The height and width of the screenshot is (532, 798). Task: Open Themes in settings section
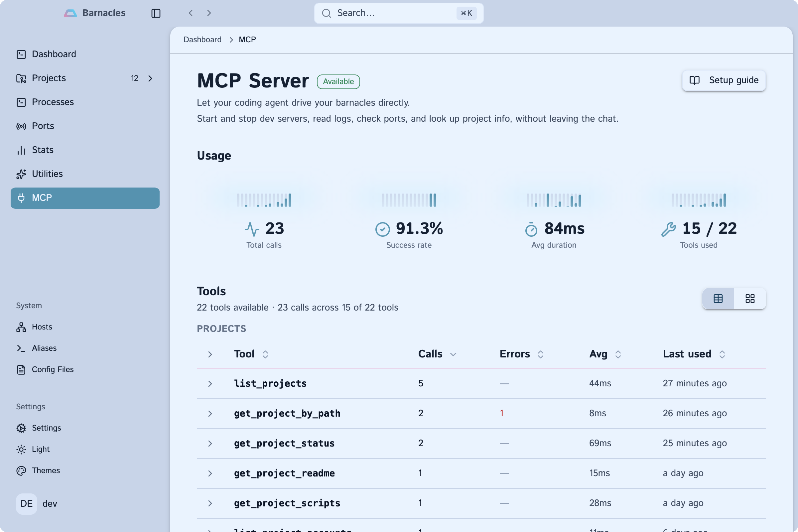85,470
